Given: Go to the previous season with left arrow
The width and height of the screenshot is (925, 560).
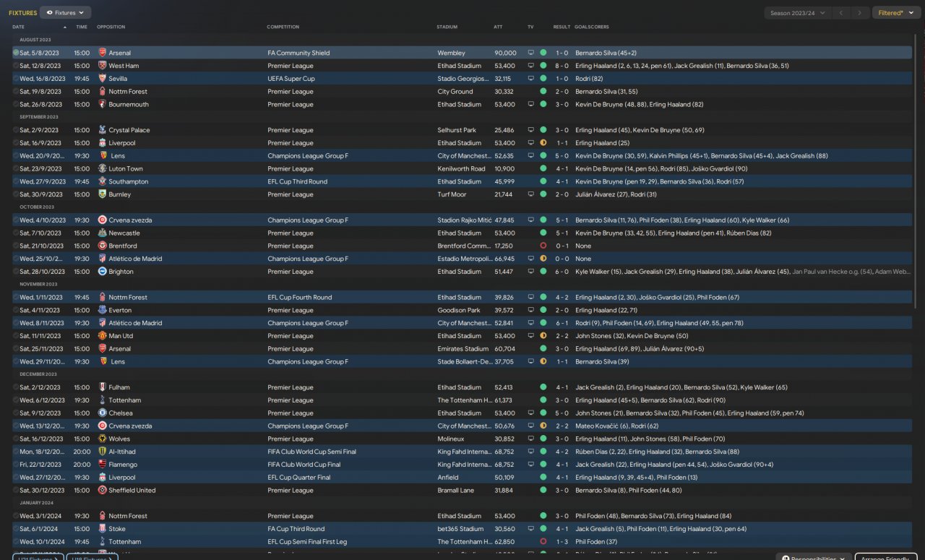Looking at the screenshot, I should [841, 13].
